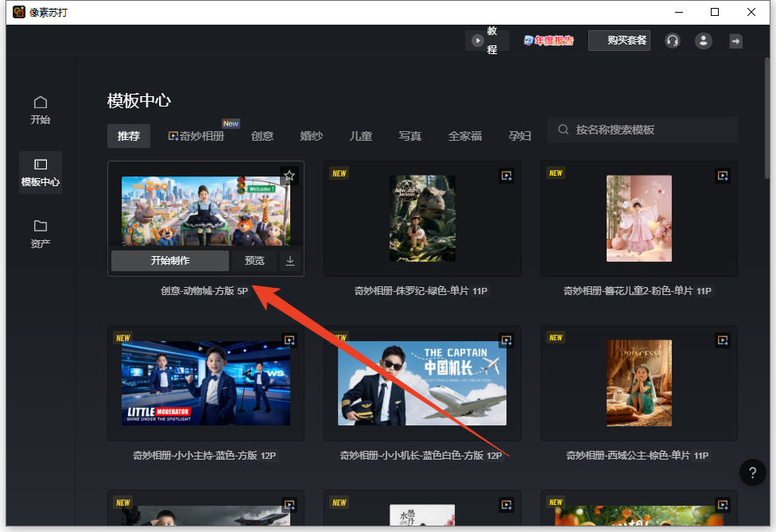Switch to the 创意 tab

(262, 136)
